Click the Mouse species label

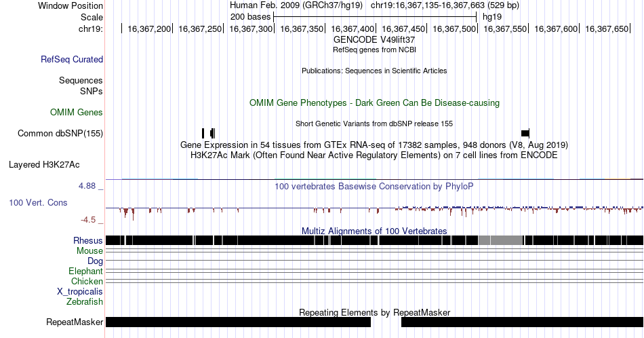point(89,251)
